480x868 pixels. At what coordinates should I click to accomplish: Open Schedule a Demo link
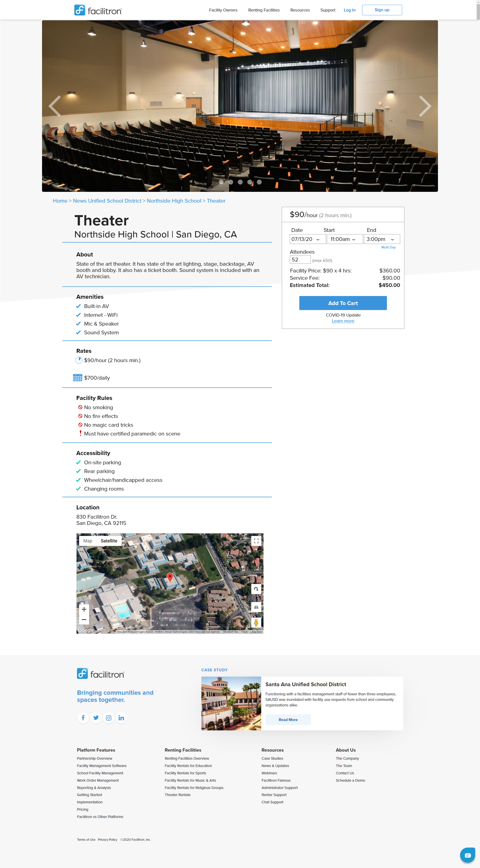coord(350,780)
